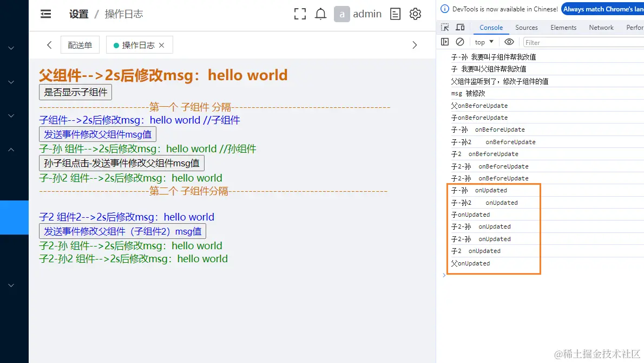644x363 pixels.
Task: Focus the console Filter input field
Action: [x=583, y=42]
